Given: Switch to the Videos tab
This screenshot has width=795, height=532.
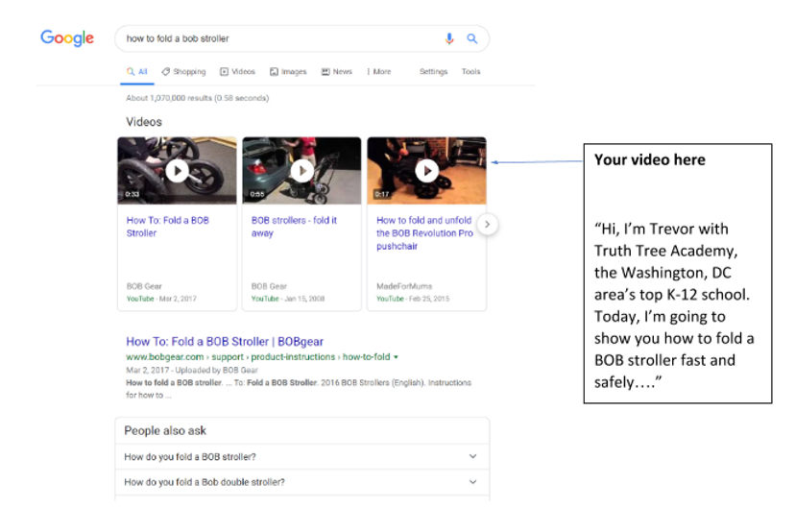Looking at the screenshot, I should point(237,71).
